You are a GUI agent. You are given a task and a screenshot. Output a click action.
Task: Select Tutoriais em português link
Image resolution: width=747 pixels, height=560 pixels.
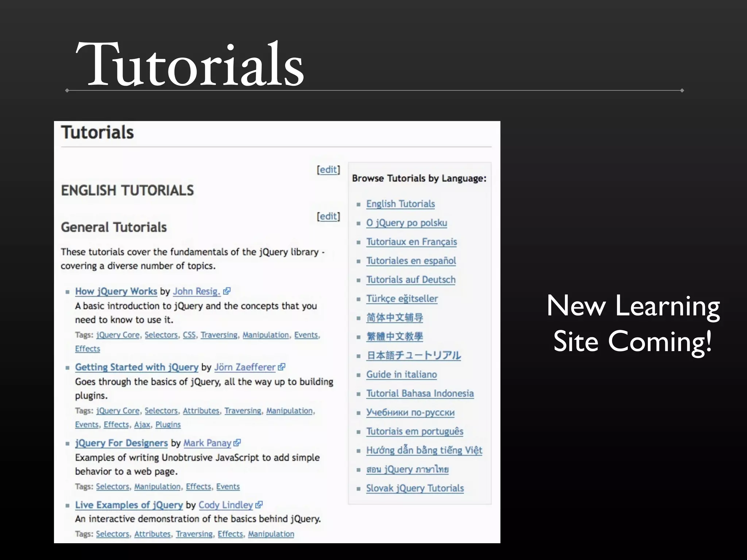[415, 431]
